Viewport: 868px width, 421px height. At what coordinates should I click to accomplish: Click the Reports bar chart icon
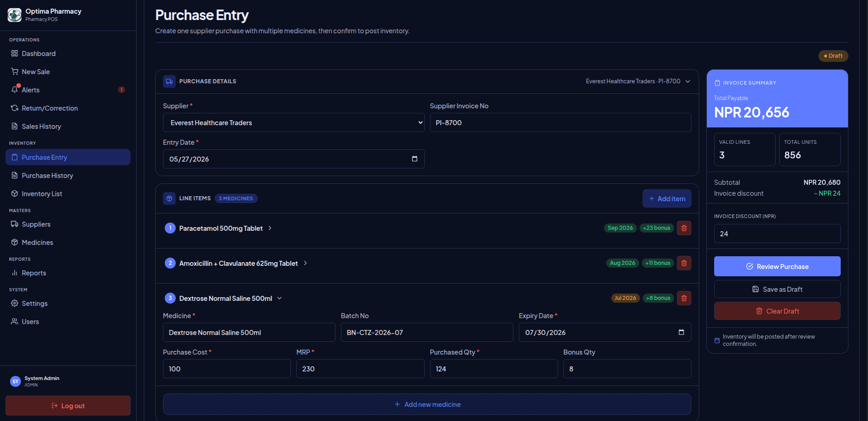[15, 273]
